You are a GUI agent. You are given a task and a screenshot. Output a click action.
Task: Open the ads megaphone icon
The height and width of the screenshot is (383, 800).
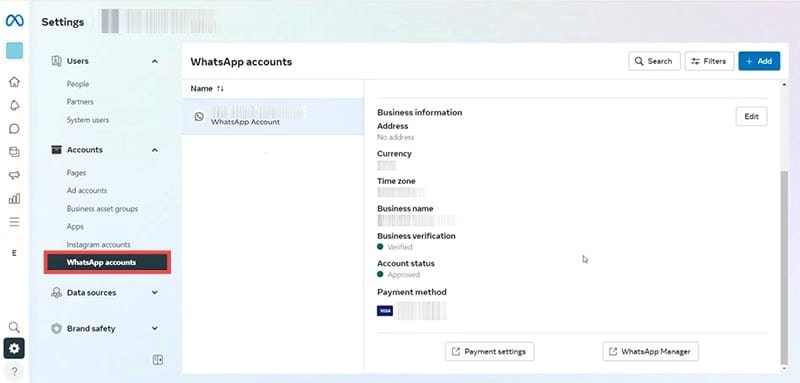pyautogui.click(x=14, y=175)
